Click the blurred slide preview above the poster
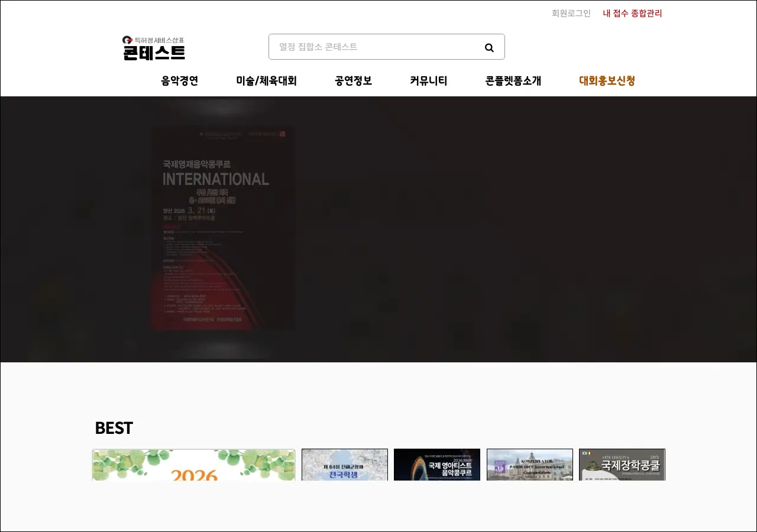The image size is (757, 532). click(224, 109)
